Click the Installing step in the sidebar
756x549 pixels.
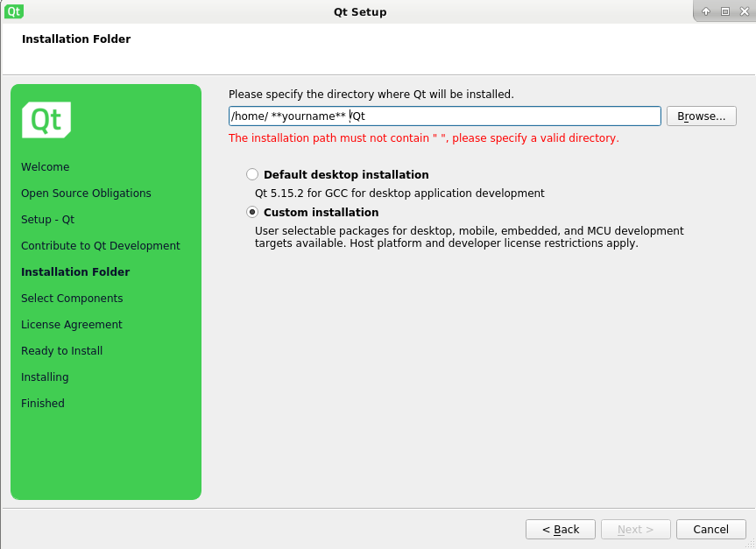tap(45, 377)
